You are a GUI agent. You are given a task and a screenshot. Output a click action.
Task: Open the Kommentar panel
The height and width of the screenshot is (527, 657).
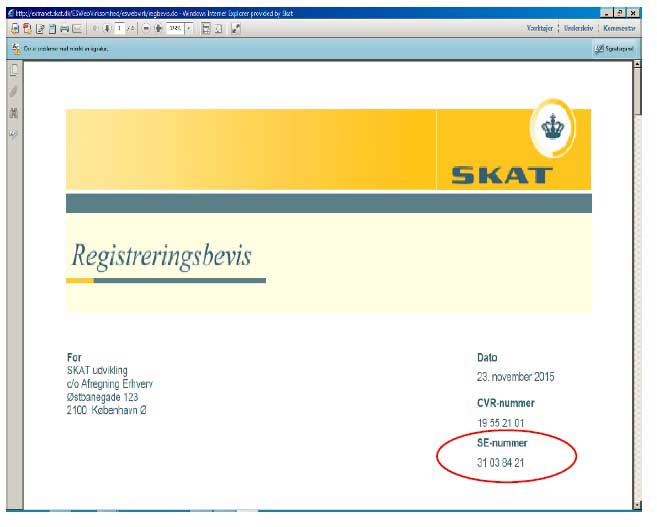[619, 28]
